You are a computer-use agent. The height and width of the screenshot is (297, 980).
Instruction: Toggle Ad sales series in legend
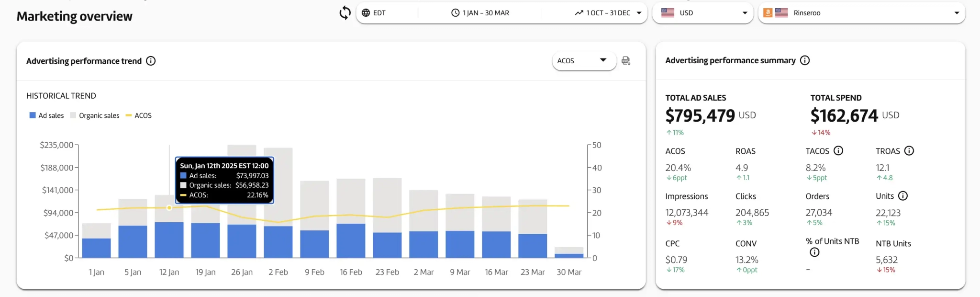46,115
